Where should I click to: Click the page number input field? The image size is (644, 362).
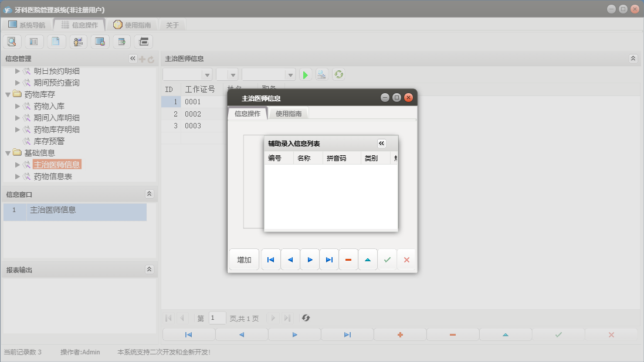217,318
